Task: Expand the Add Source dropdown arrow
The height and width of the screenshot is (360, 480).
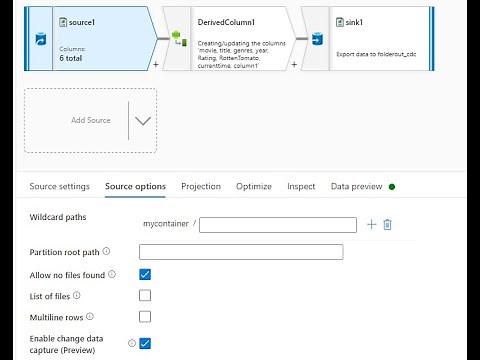Action: tap(143, 121)
